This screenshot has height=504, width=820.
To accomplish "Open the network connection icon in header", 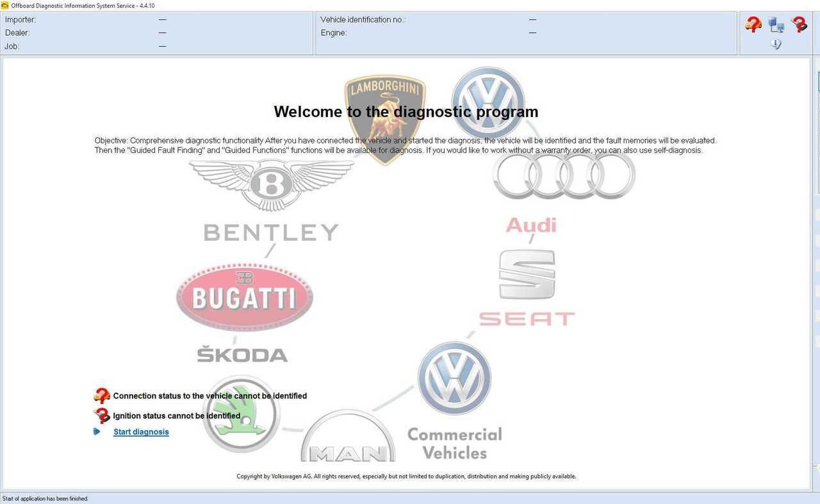I will [776, 25].
